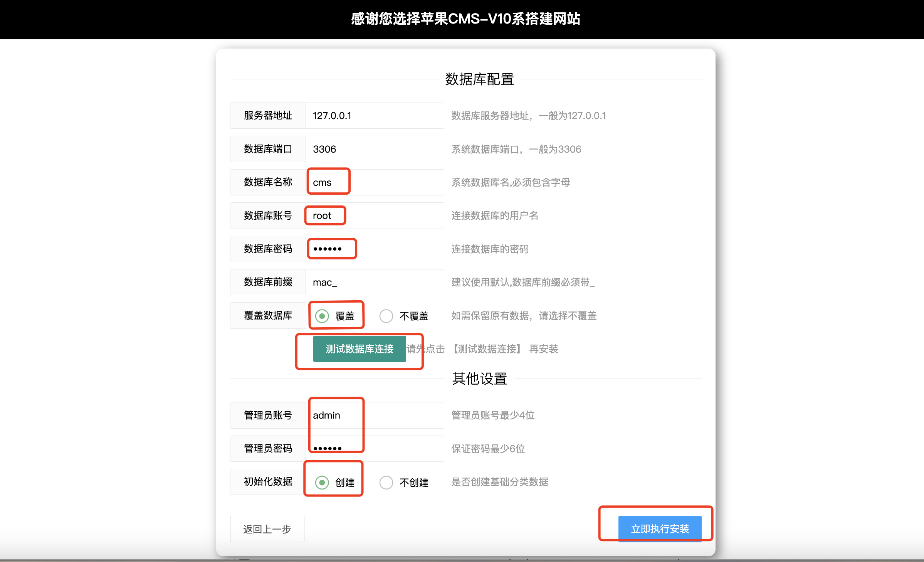This screenshot has height=562, width=924.
Task: Click the 测试数据库连接 button
Action: pyautogui.click(x=360, y=349)
